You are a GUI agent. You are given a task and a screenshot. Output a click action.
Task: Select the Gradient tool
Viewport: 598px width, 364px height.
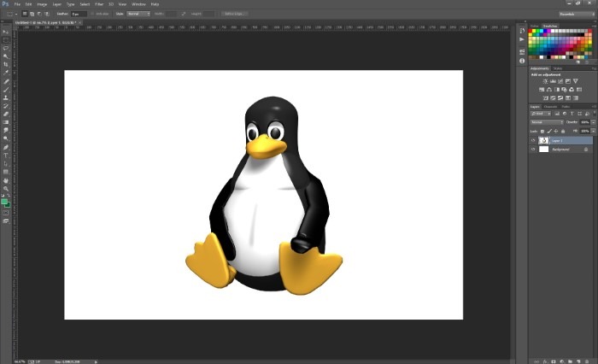point(5,122)
